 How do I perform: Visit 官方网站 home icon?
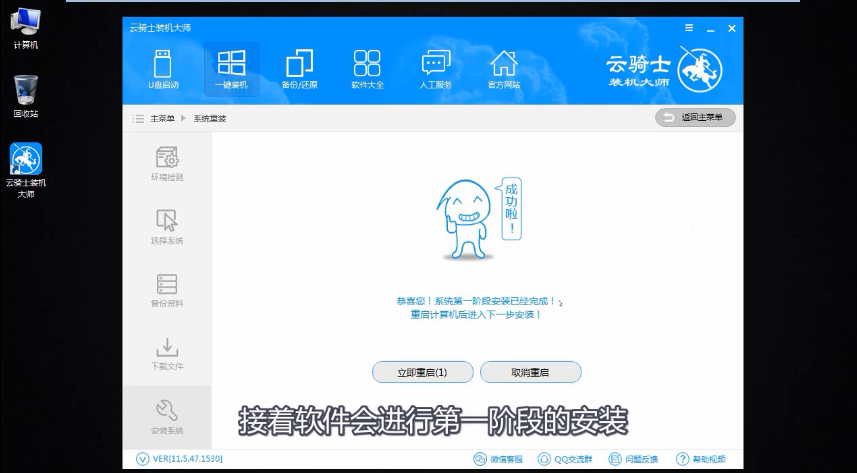coord(504,69)
